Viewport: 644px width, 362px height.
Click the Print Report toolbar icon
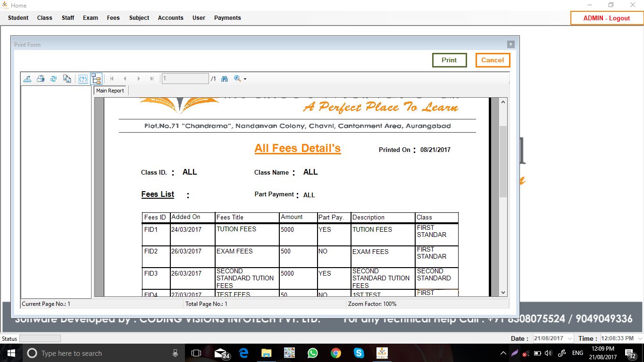click(41, 79)
